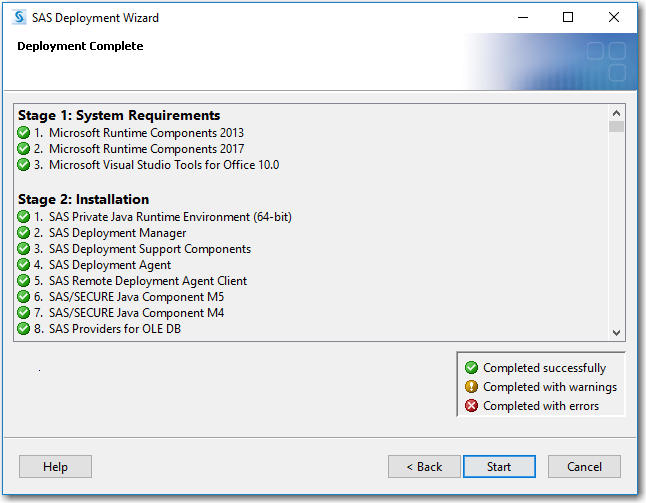The height and width of the screenshot is (503, 646).
Task: Click the yellow 'Completed with warnings' legend icon
Action: pyautogui.click(x=472, y=387)
